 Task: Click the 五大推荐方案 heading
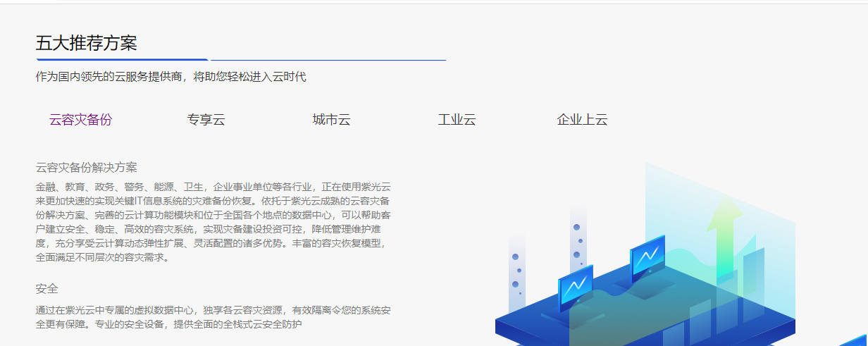(x=87, y=43)
